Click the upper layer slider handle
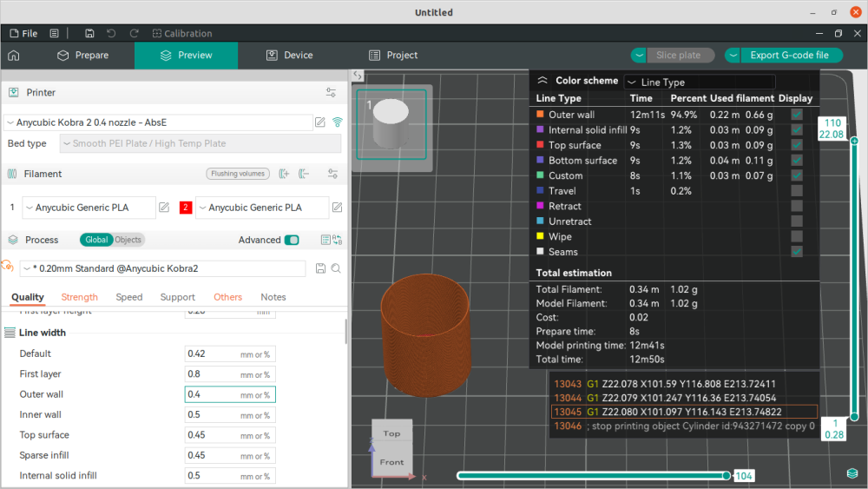This screenshot has height=489, width=868. click(854, 141)
